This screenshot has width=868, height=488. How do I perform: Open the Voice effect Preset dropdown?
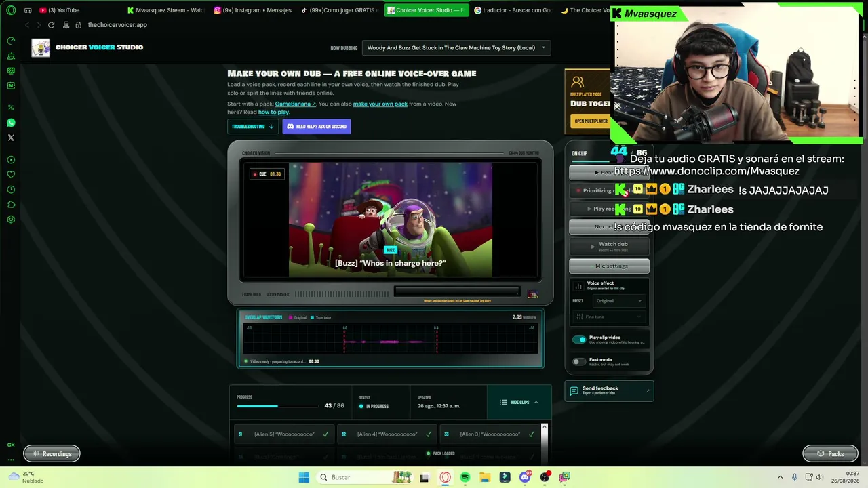(x=618, y=301)
